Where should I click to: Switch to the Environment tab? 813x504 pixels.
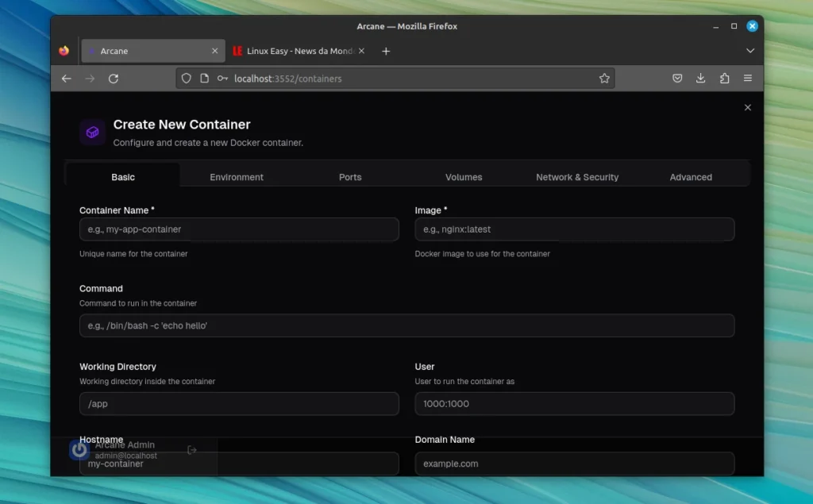[x=237, y=177]
